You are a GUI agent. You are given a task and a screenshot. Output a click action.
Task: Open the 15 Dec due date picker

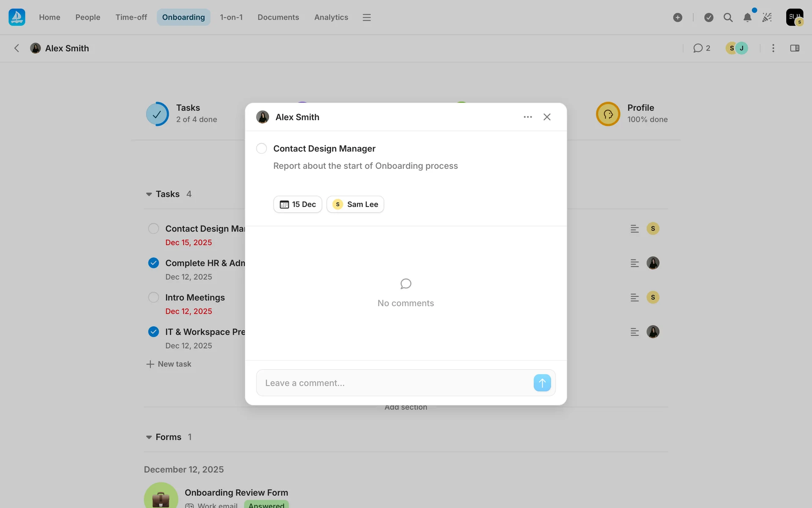[297, 204]
